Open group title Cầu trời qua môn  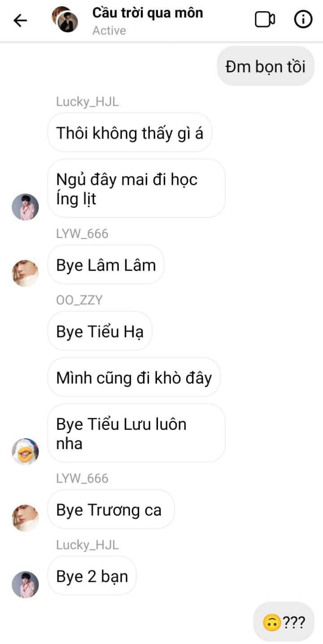(148, 13)
